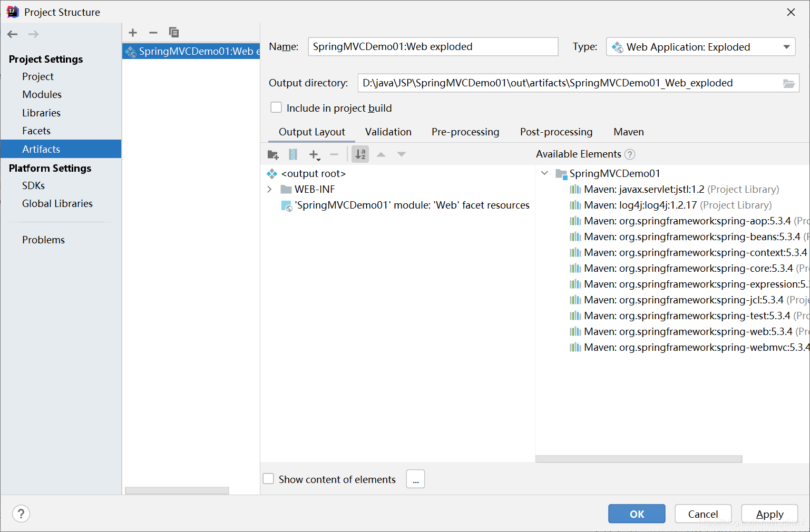810x532 pixels.
Task: Switch to Maven tab
Action: (629, 132)
